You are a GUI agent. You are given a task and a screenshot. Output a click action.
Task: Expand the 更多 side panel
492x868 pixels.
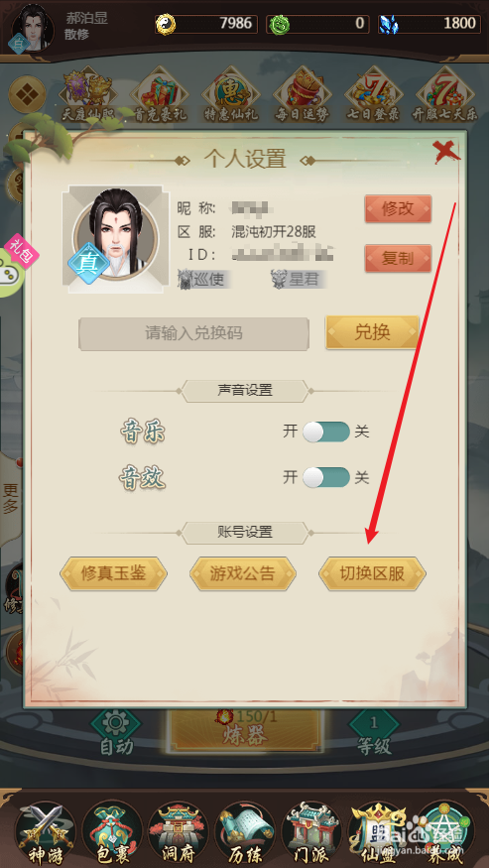tap(11, 499)
